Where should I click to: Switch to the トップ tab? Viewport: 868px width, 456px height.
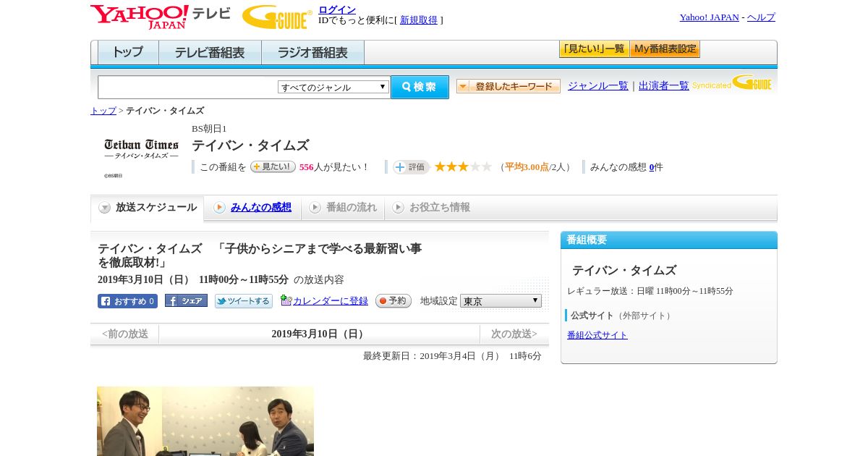click(128, 53)
